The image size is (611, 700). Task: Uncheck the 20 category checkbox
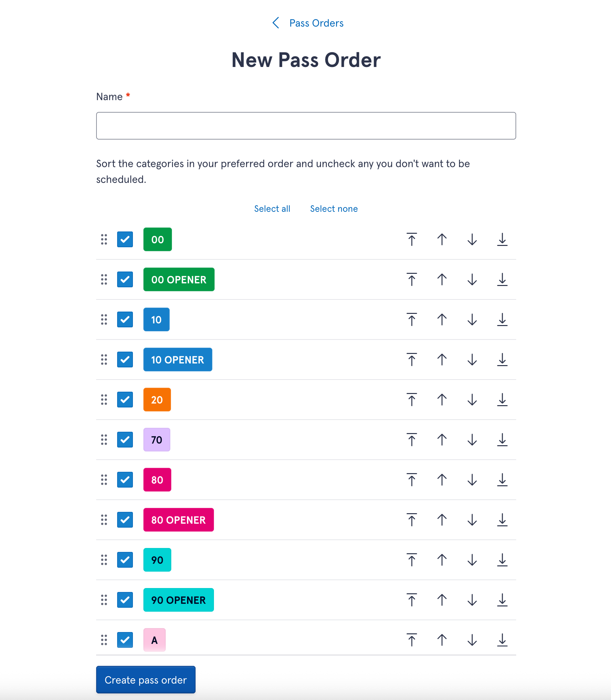tap(125, 400)
